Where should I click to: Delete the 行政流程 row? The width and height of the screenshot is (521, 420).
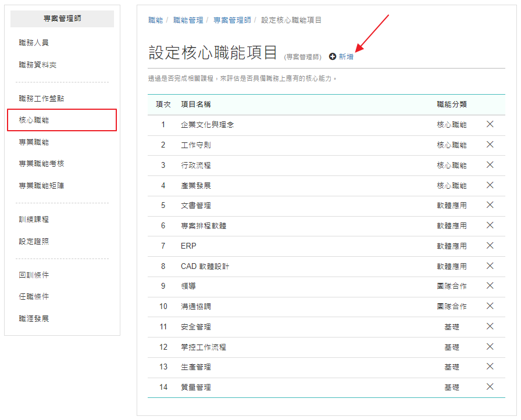pyautogui.click(x=490, y=164)
